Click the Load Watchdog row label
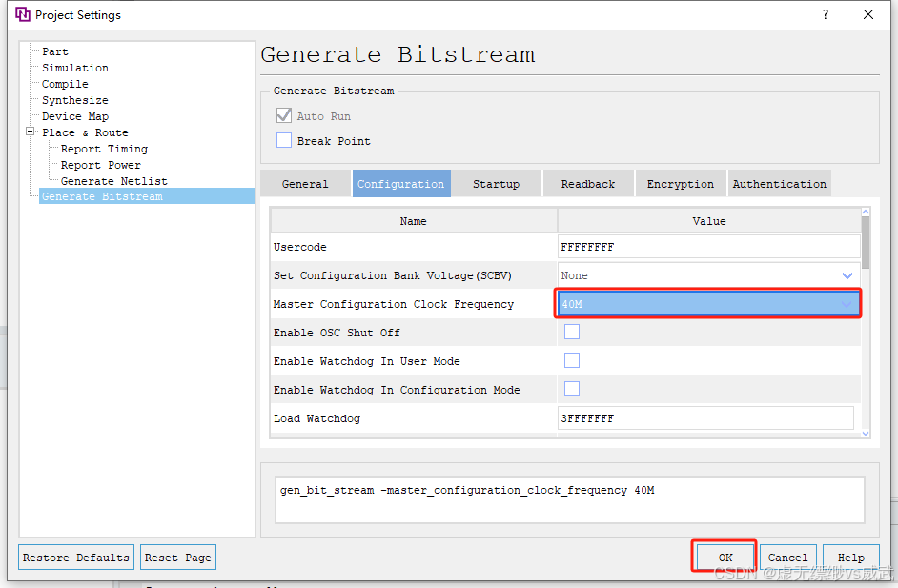 point(316,418)
